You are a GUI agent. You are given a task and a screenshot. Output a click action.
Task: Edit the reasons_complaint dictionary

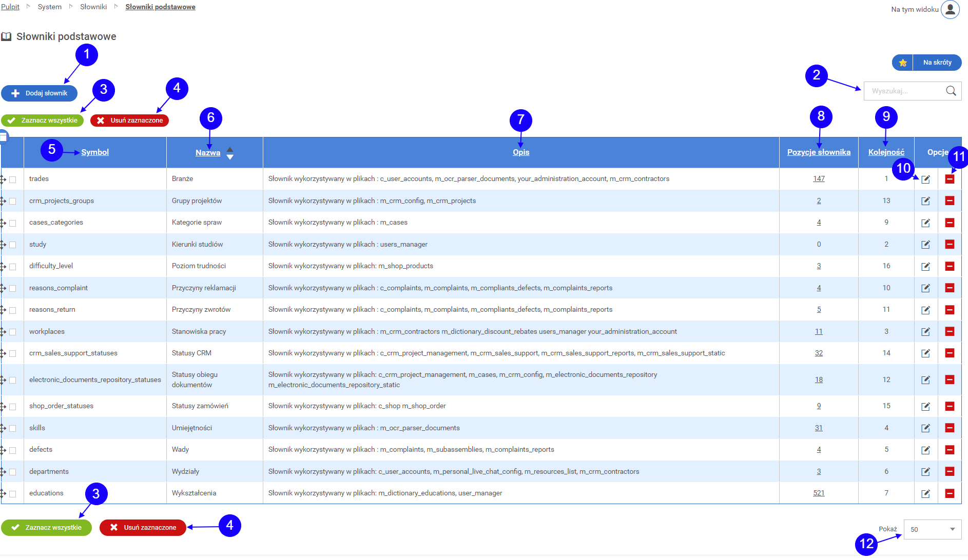[x=925, y=288]
